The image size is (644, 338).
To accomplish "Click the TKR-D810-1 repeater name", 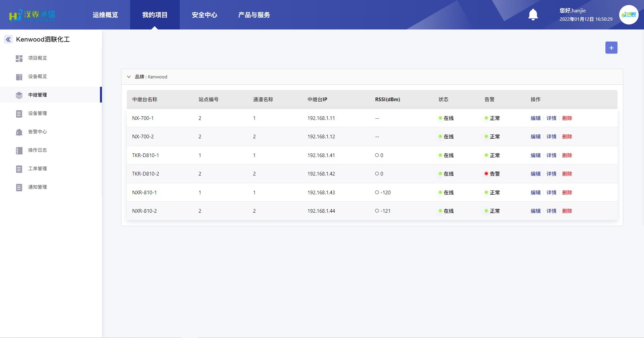I will coord(146,155).
